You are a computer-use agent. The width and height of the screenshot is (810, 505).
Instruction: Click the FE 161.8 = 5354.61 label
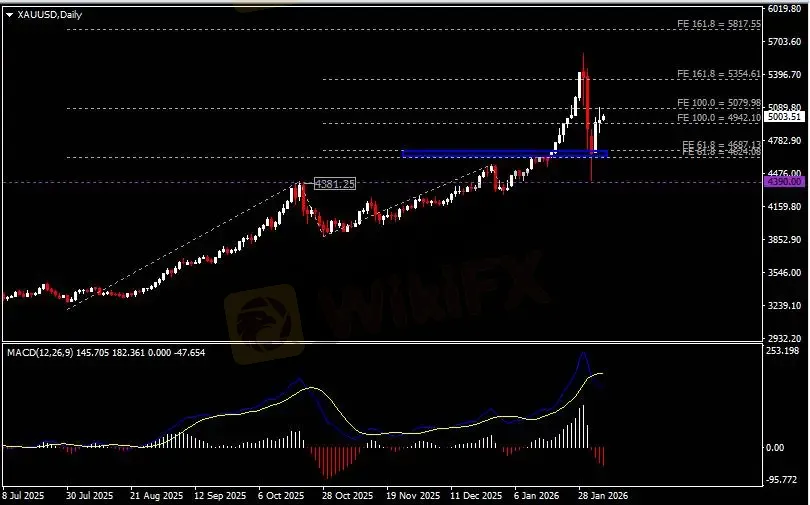click(x=719, y=74)
